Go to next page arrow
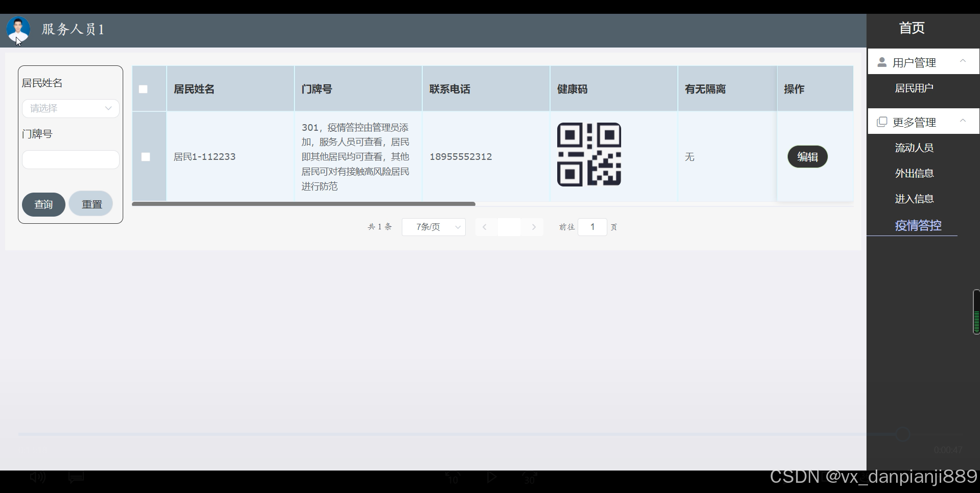This screenshot has width=980, height=493. click(534, 227)
